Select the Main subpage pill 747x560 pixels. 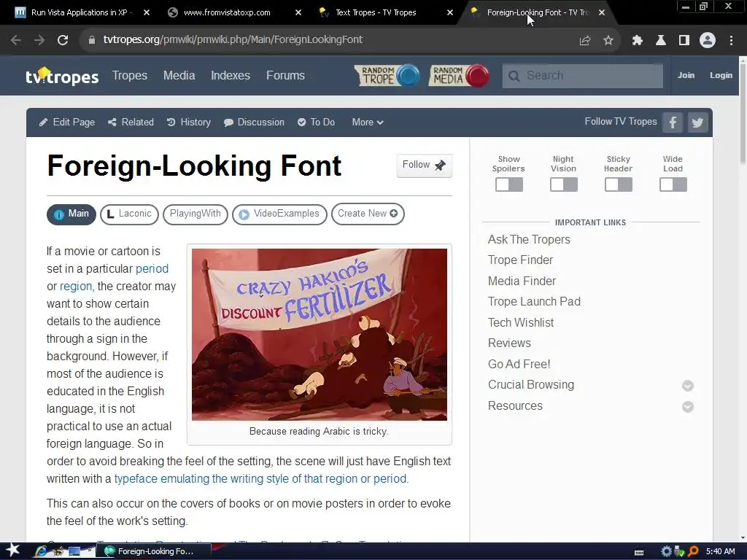71,214
